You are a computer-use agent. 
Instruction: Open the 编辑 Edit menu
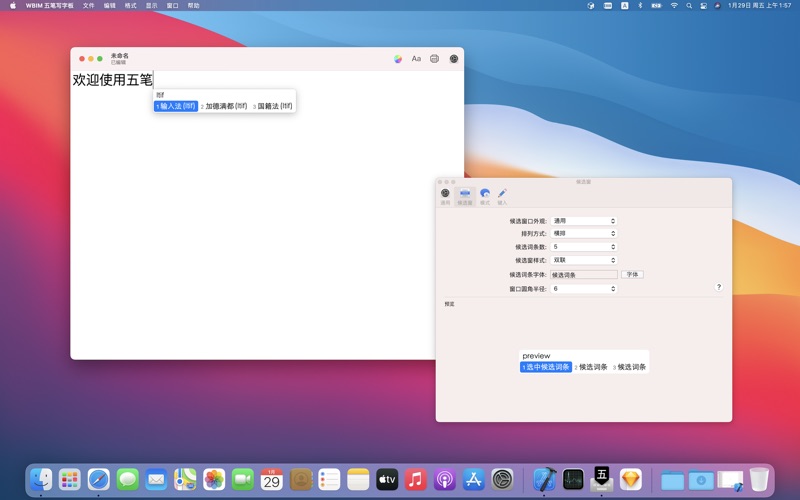110,6
